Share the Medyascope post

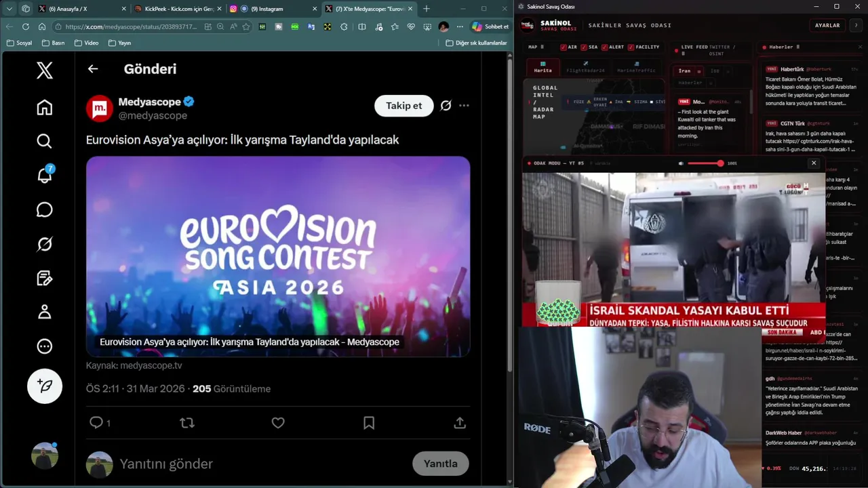[x=460, y=422]
